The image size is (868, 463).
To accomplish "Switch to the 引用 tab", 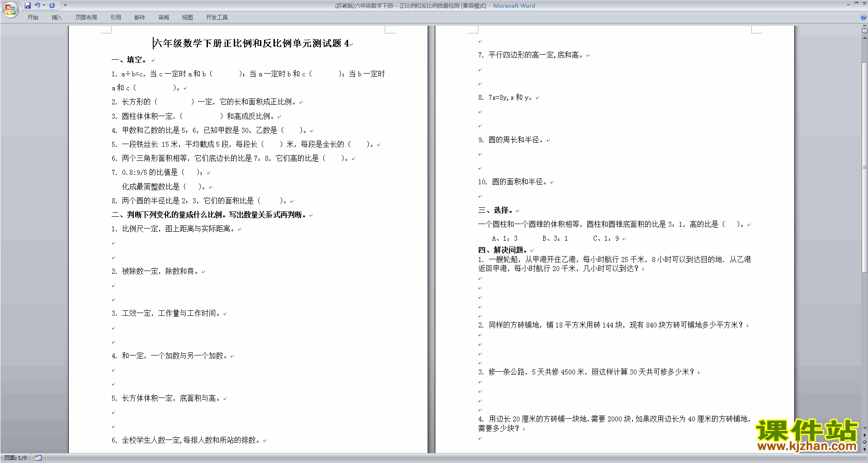I will pyautogui.click(x=116, y=18).
